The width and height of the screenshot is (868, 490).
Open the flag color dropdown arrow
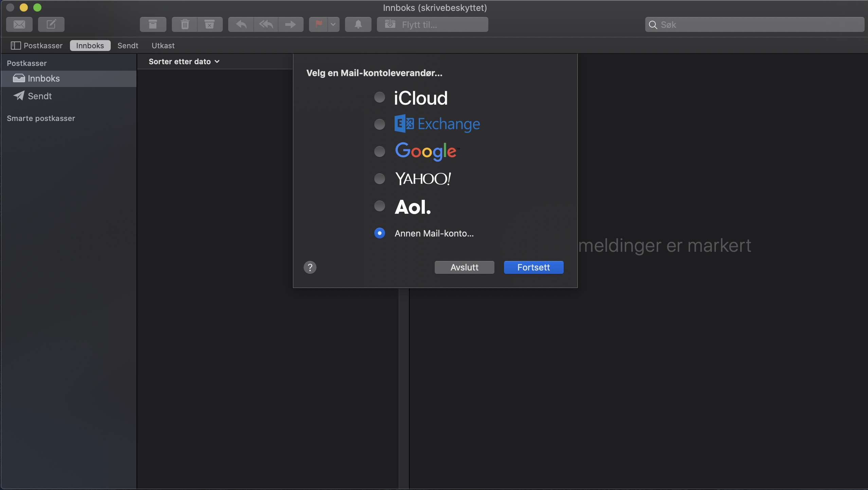point(333,24)
